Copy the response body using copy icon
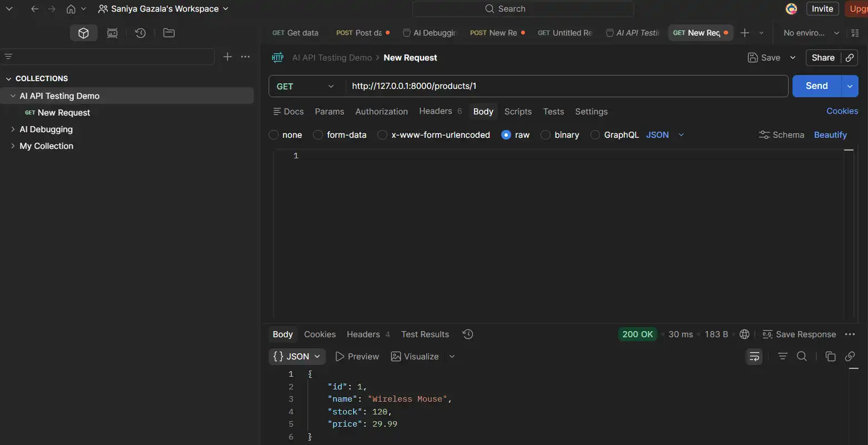This screenshot has width=868, height=445. pos(830,357)
